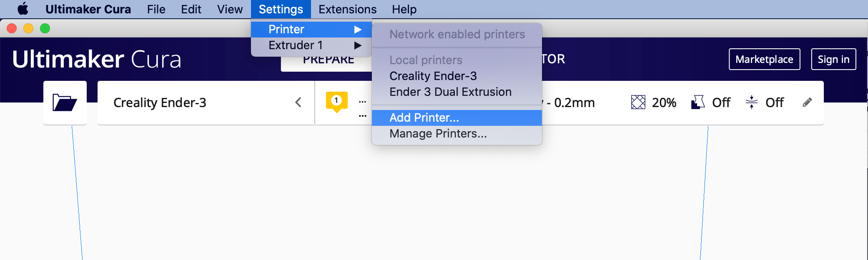Expand the Extruder 1 submenu
Viewport: 868px width, 260px height.
pos(359,45)
